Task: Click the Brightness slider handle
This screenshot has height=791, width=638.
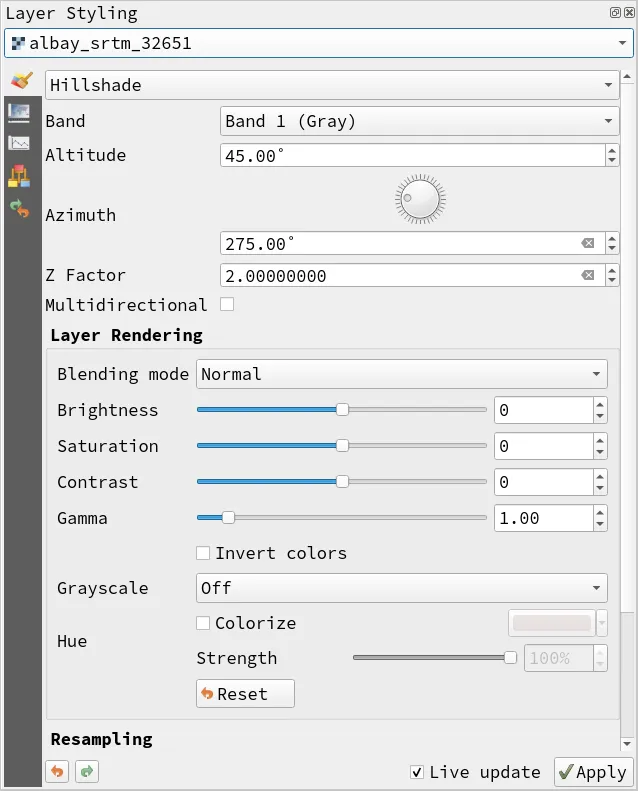Action: 342,410
